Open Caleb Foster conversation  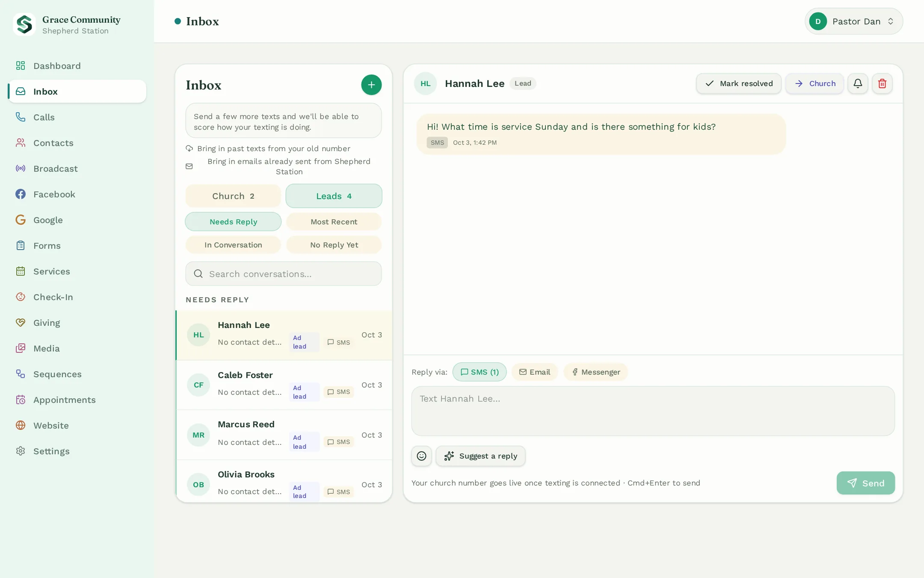pos(284,385)
